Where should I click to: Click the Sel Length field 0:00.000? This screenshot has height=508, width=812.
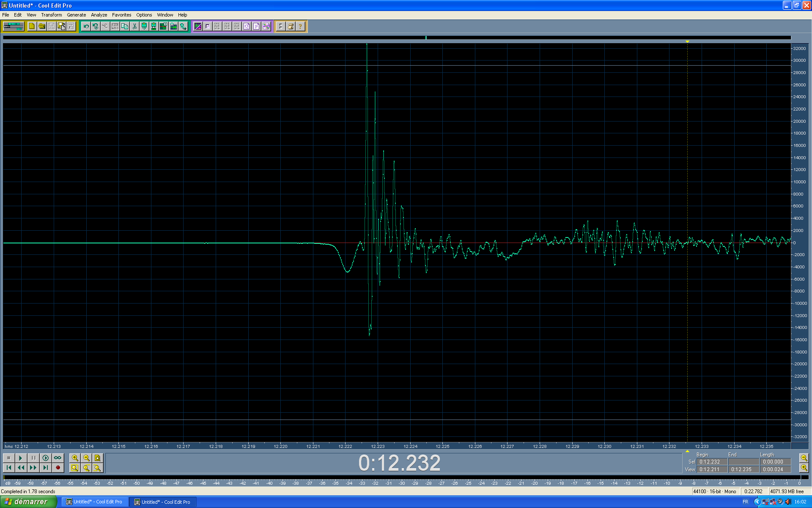776,462
